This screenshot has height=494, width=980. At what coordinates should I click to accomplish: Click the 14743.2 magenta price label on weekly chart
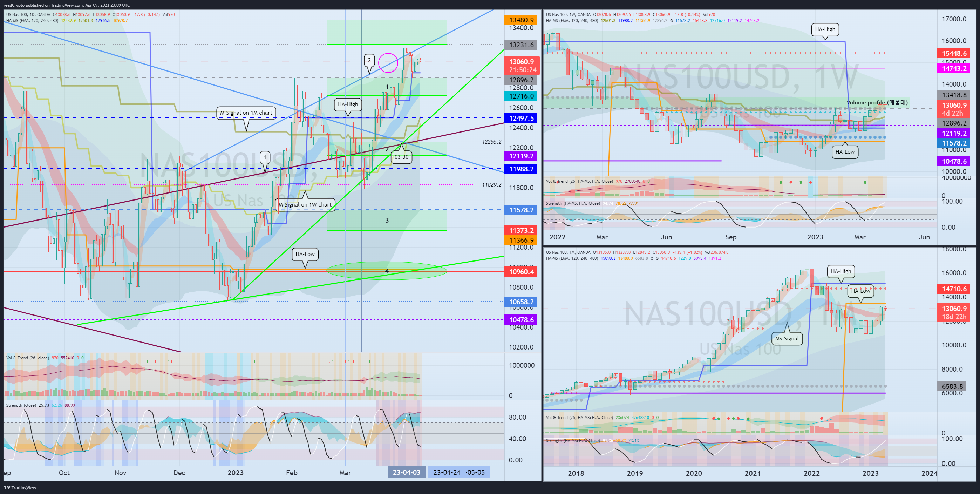[x=954, y=68]
